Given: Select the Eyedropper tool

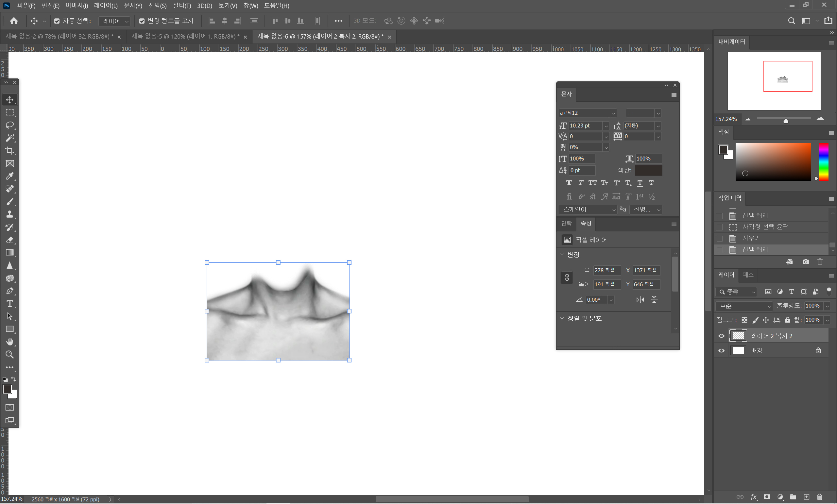Looking at the screenshot, I should [9, 176].
